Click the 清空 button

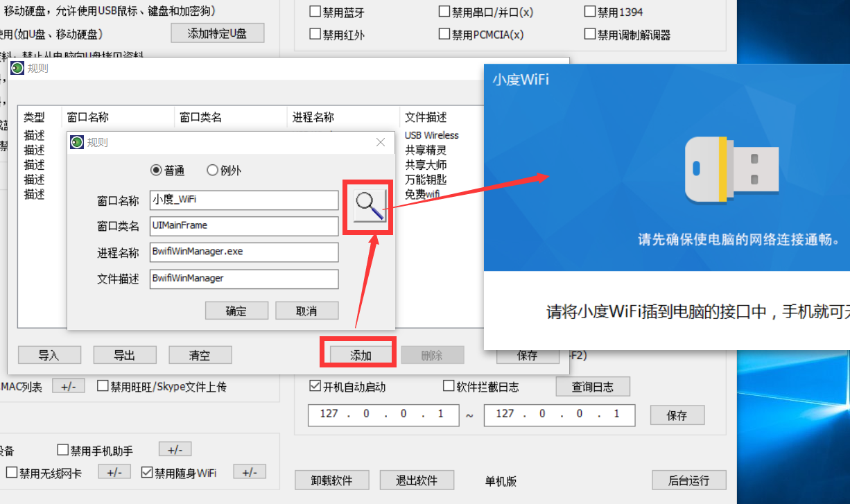pos(200,355)
